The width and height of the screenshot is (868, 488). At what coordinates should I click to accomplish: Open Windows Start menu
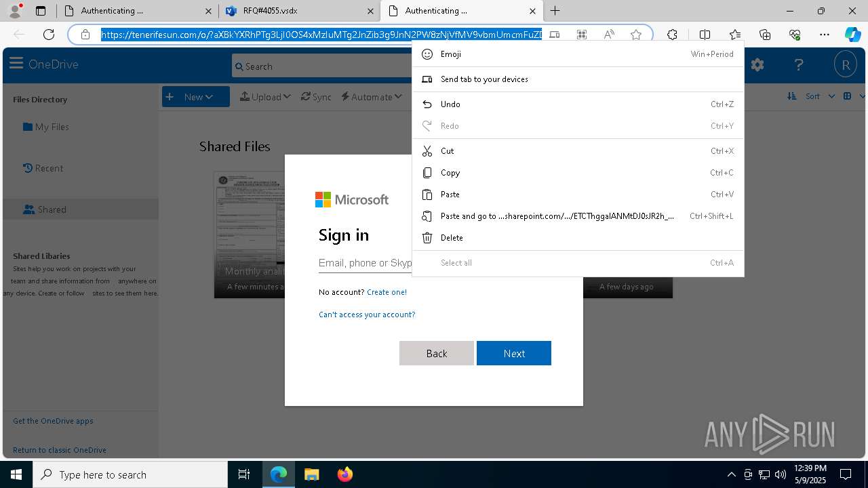(16, 474)
